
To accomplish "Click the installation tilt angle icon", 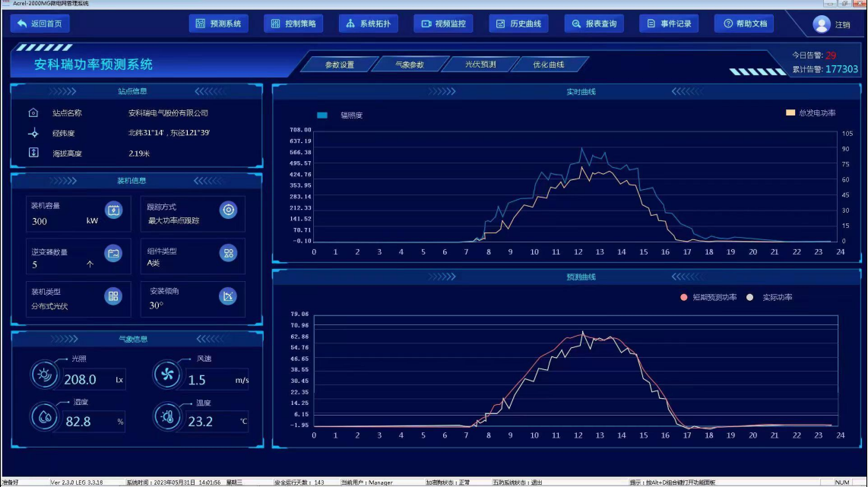I will point(228,296).
